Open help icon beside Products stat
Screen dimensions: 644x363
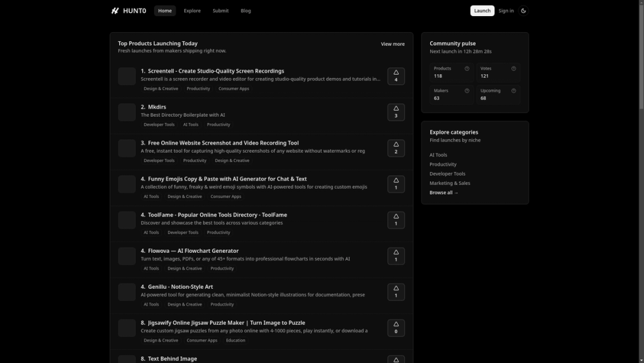click(467, 68)
